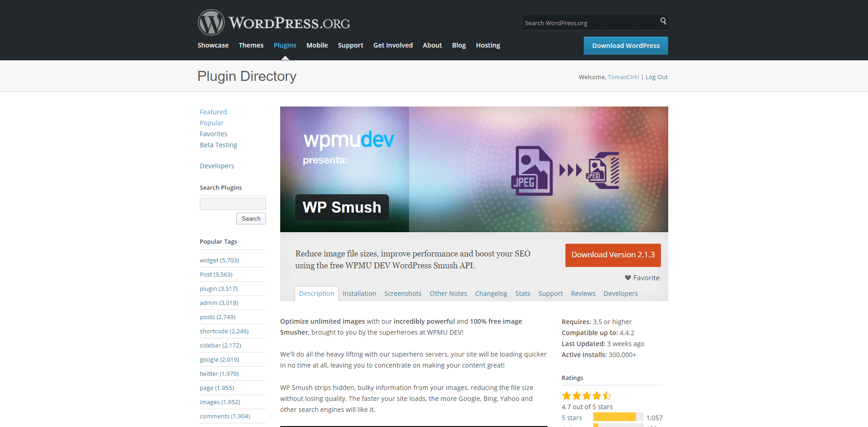Open the About menu item

[432, 45]
